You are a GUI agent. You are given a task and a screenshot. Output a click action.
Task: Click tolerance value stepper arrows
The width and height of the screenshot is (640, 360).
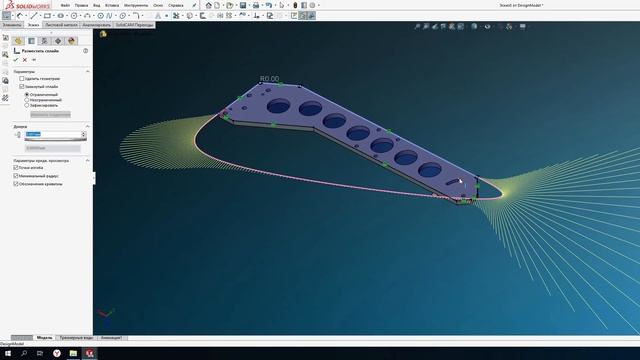pyautogui.click(x=84, y=134)
